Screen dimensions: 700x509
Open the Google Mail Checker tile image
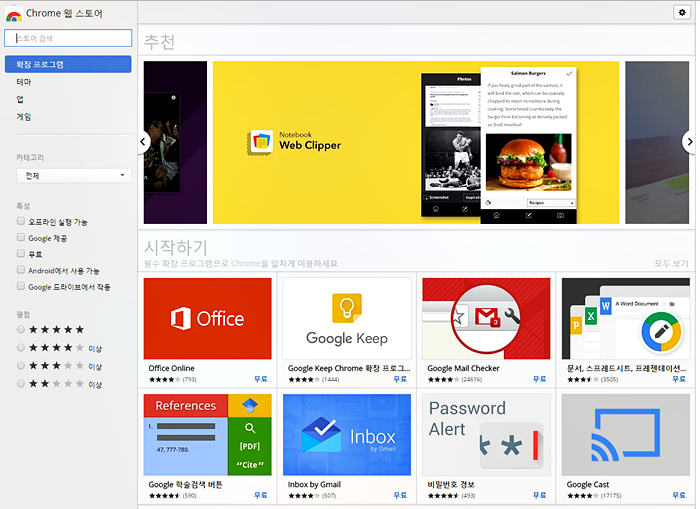pos(486,318)
